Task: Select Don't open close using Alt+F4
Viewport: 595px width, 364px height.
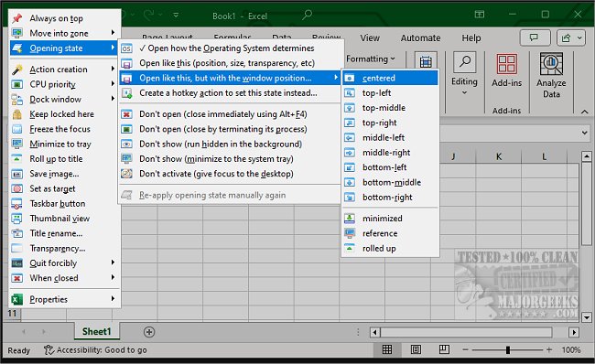Action: 230,114
